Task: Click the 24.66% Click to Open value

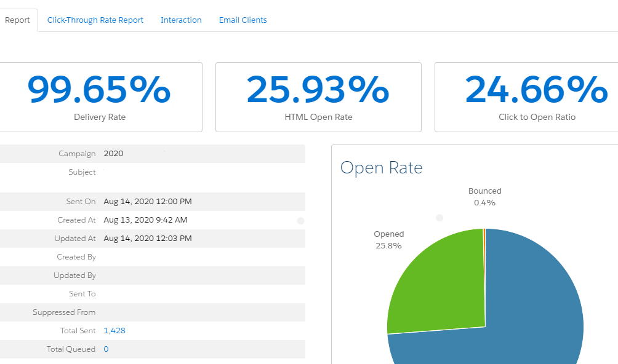Action: [x=537, y=90]
